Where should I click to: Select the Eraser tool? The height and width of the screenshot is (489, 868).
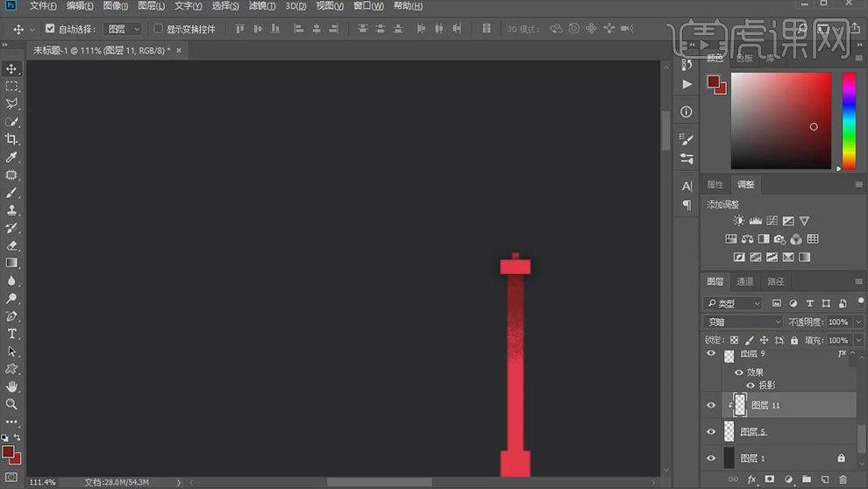pyautogui.click(x=11, y=245)
